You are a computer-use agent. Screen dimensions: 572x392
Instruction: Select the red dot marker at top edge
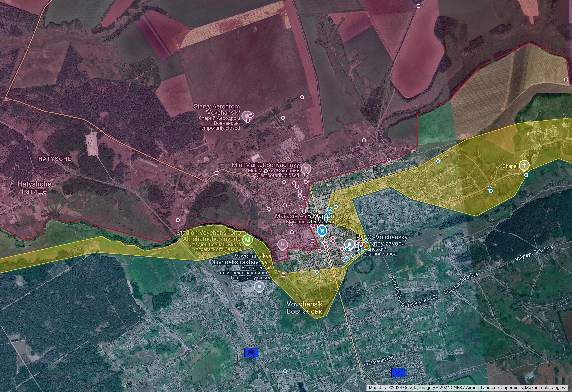[x=418, y=6]
